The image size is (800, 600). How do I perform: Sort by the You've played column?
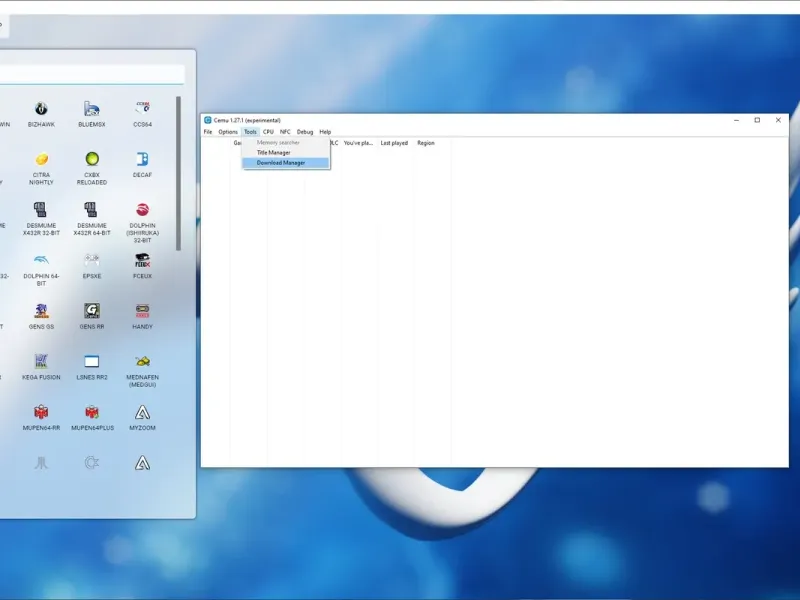tap(359, 143)
